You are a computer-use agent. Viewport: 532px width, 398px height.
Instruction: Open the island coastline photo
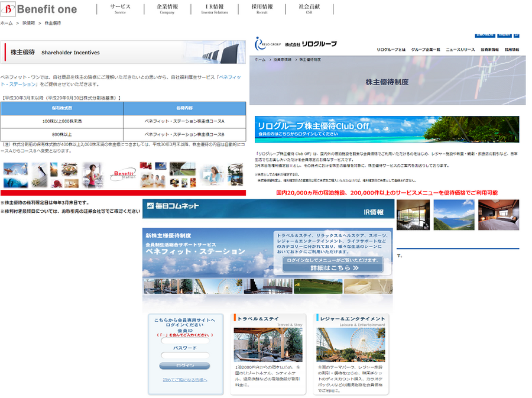[x=454, y=215]
